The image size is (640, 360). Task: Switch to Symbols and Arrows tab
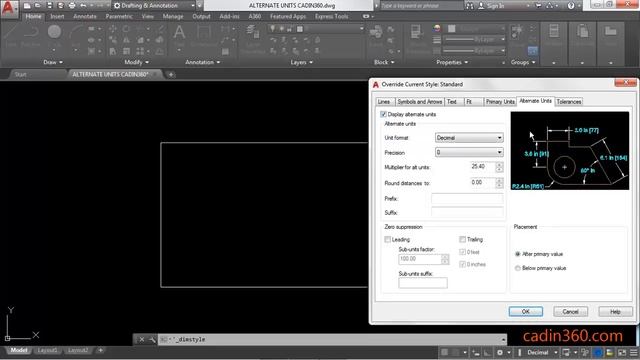pyautogui.click(x=420, y=102)
